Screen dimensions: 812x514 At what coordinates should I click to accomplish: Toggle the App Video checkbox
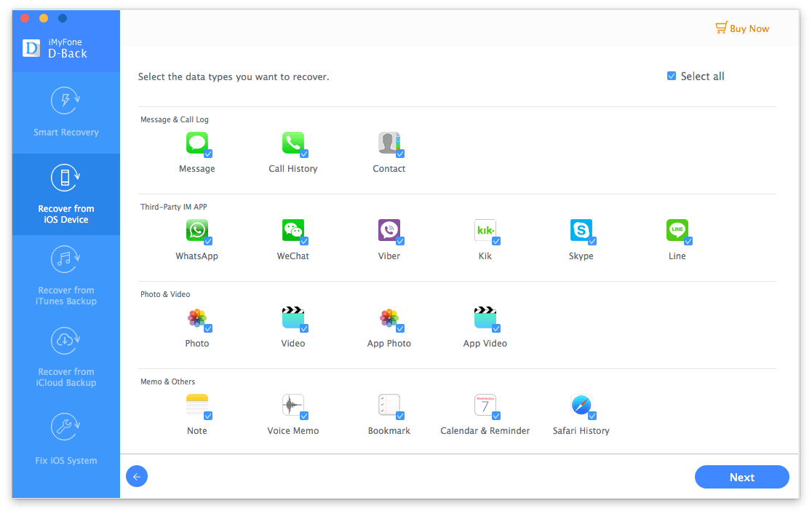click(497, 328)
